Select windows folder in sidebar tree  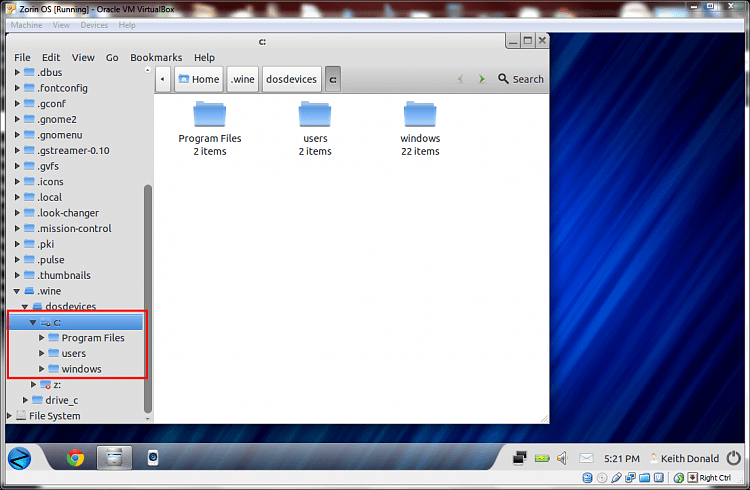point(81,369)
